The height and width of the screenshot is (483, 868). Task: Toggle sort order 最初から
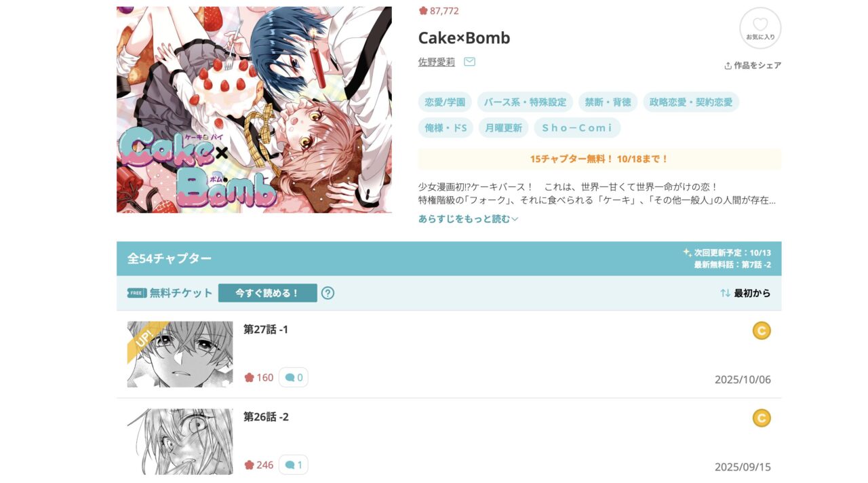pyautogui.click(x=745, y=293)
